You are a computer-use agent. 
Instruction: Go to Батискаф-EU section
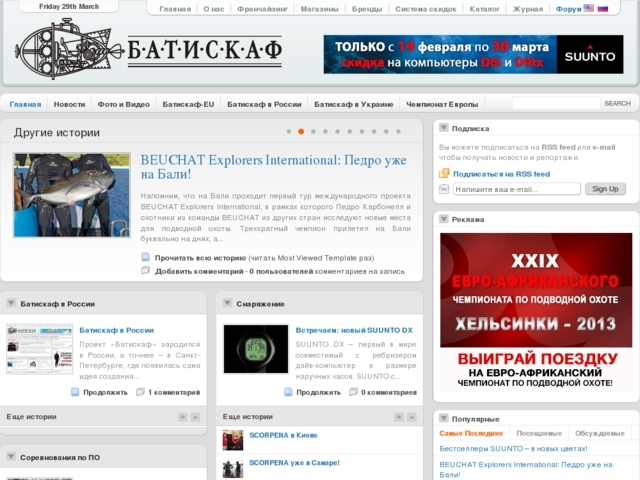(x=188, y=104)
